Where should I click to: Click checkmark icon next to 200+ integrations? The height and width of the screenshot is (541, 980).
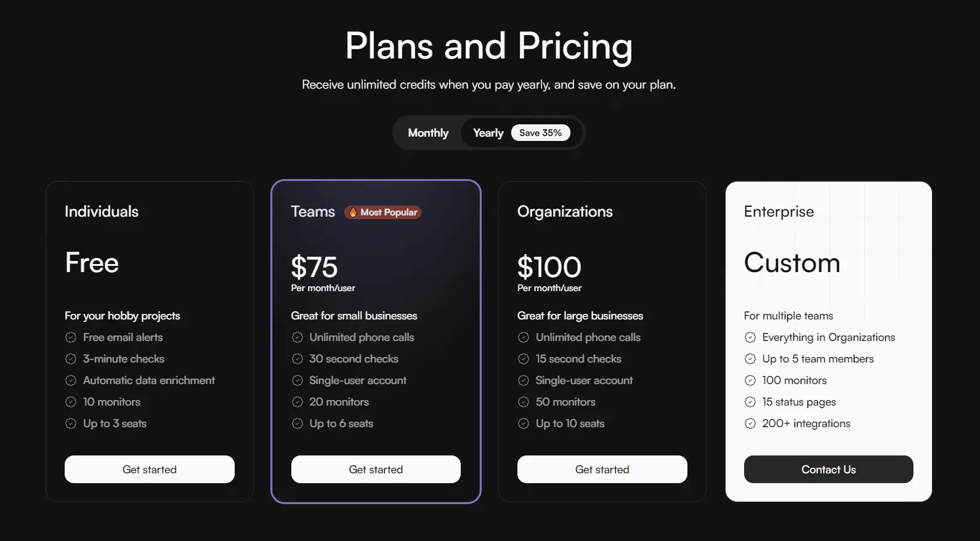tap(750, 423)
